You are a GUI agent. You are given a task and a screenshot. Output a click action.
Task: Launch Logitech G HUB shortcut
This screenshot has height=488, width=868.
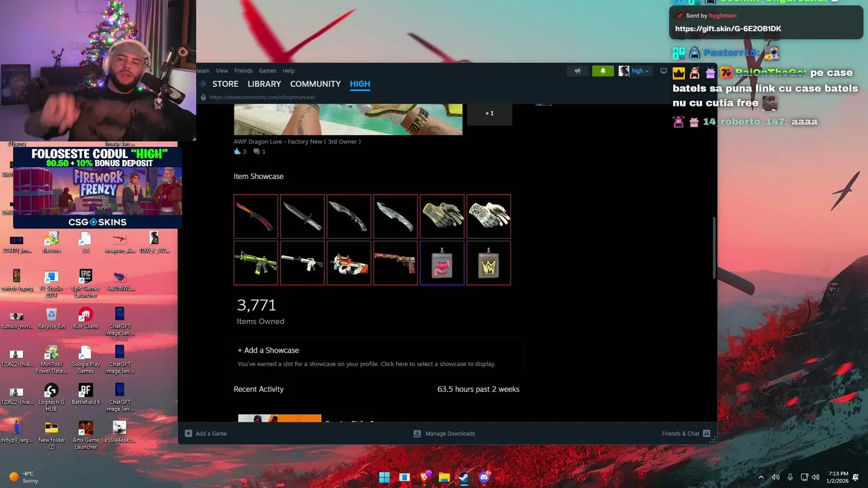[51, 398]
